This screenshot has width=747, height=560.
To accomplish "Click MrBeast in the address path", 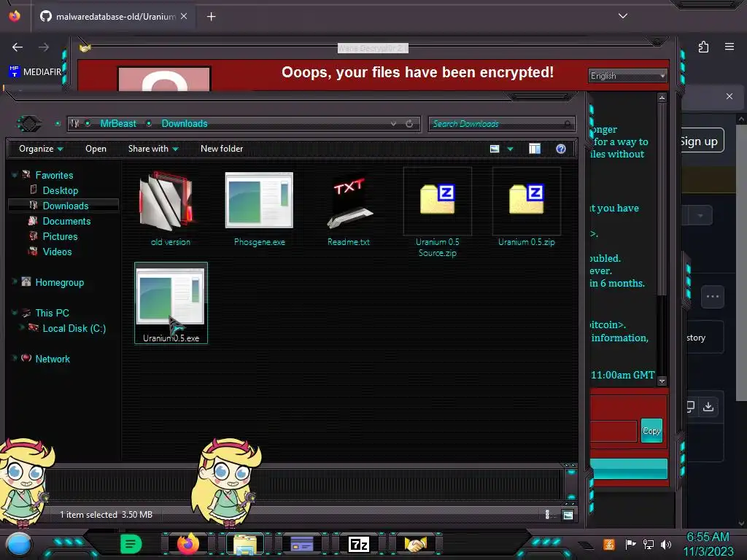I will (x=118, y=124).
